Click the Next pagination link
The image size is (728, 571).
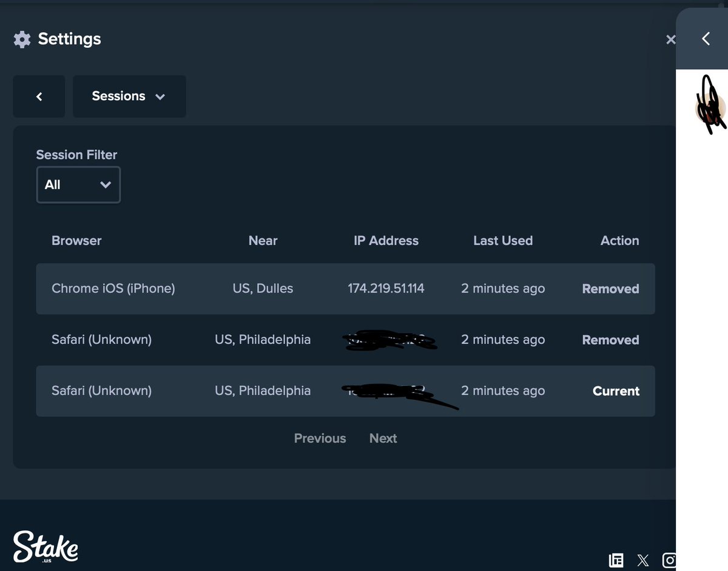383,438
